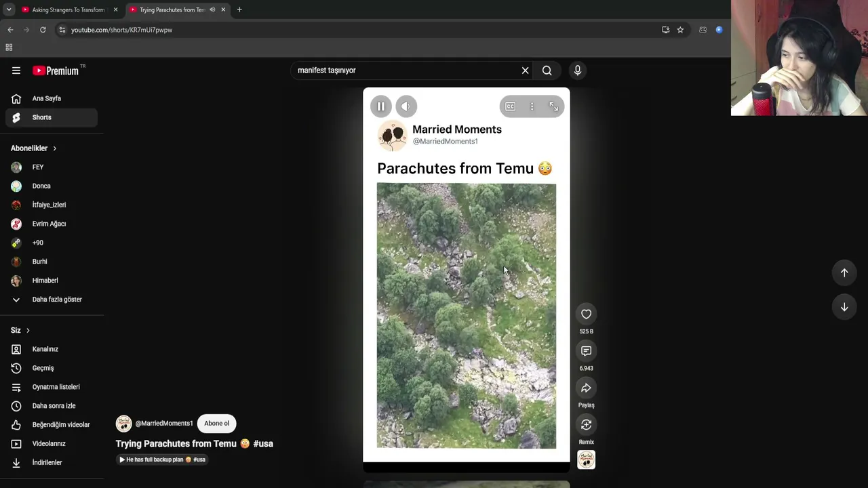
Task: Open Geçmiş watch history
Action: (x=52, y=368)
